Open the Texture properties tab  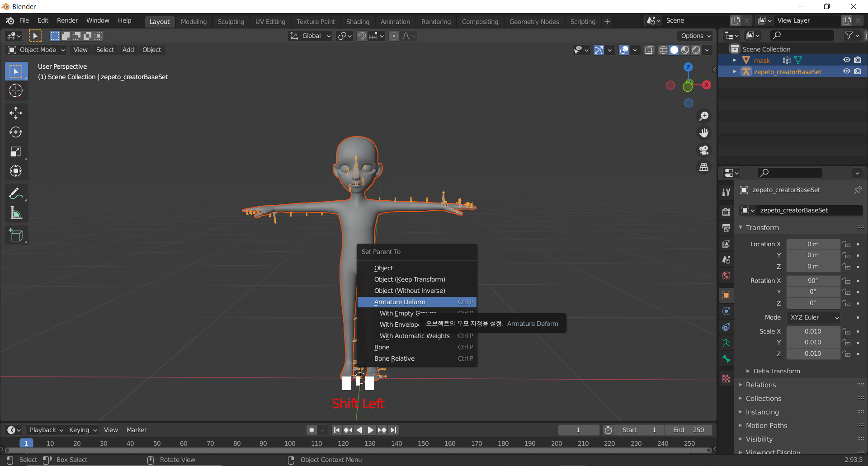click(x=726, y=378)
